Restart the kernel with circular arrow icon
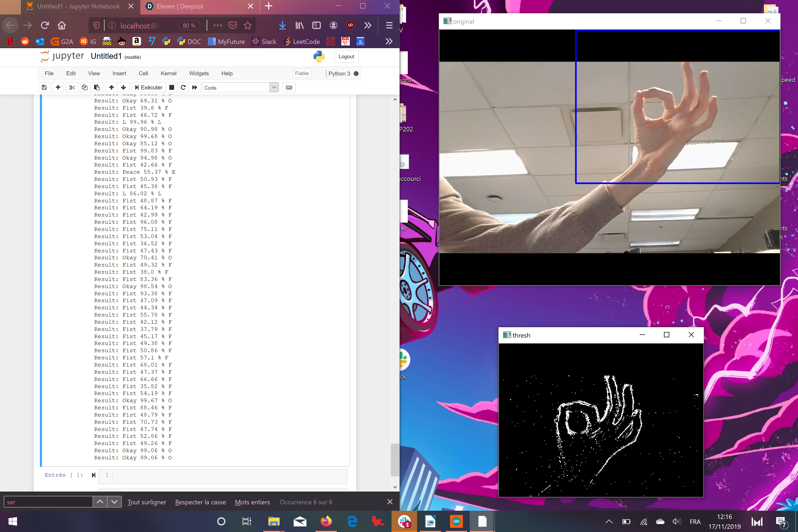798x532 pixels. point(183,88)
